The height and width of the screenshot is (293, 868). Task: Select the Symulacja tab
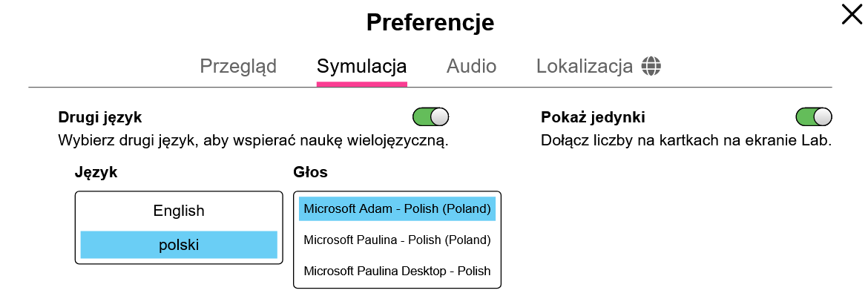click(x=361, y=67)
